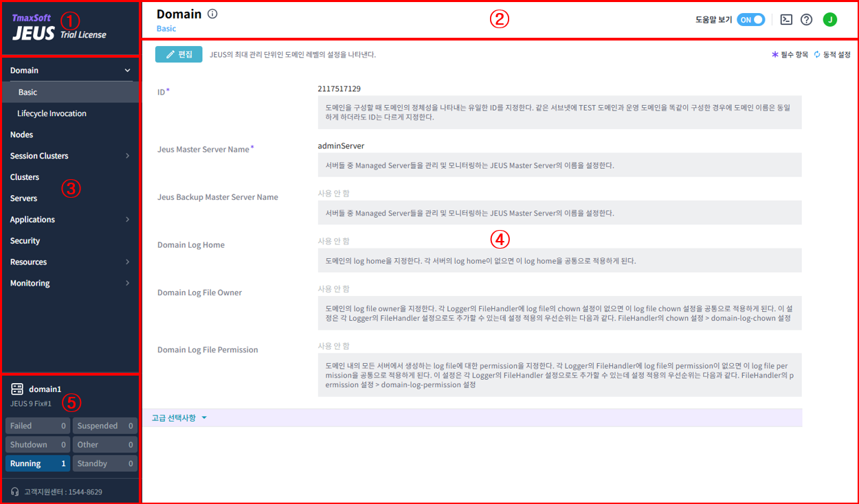This screenshot has width=859, height=504.
Task: Expand the Applications submenu arrow
Action: (127, 220)
